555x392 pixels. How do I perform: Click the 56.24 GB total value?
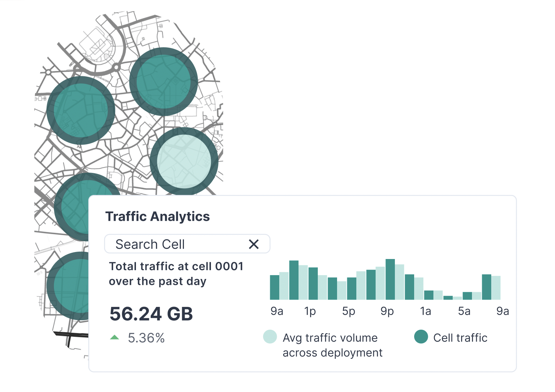click(x=151, y=314)
